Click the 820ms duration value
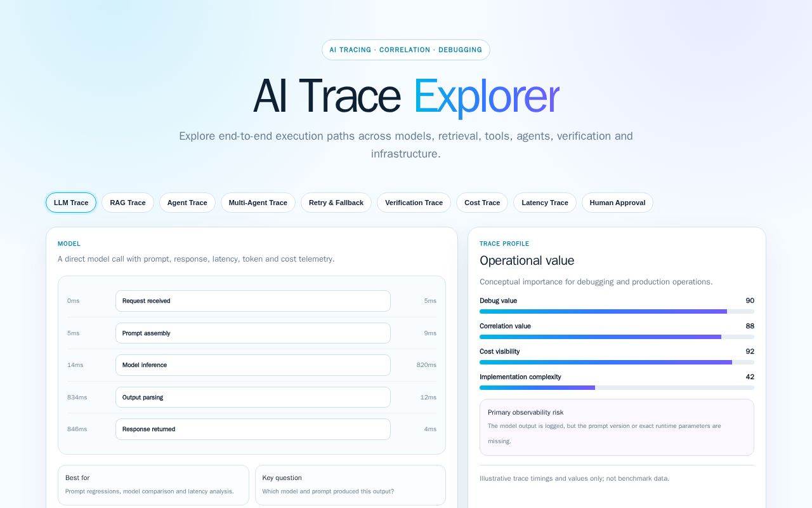812x508 pixels. (x=426, y=365)
